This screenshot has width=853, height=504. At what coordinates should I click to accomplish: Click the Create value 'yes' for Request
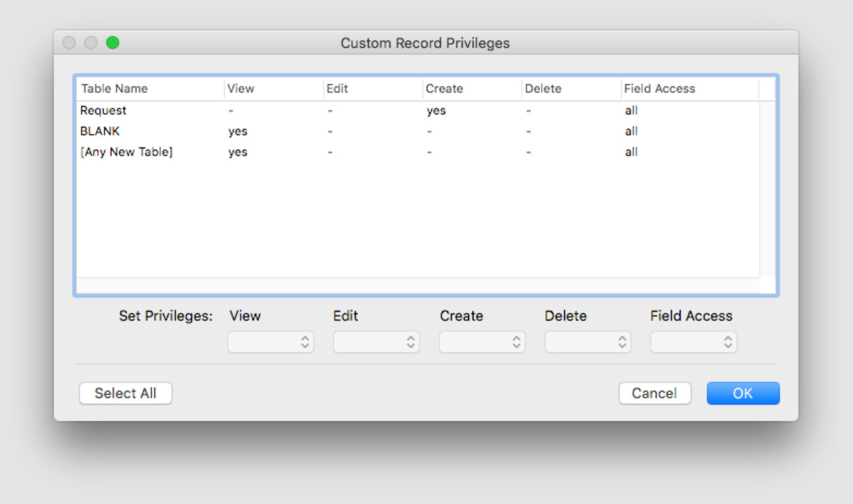click(436, 111)
